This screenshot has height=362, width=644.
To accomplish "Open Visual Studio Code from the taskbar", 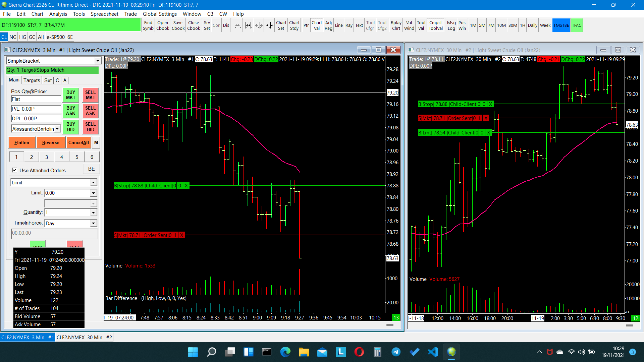I will (x=433, y=352).
